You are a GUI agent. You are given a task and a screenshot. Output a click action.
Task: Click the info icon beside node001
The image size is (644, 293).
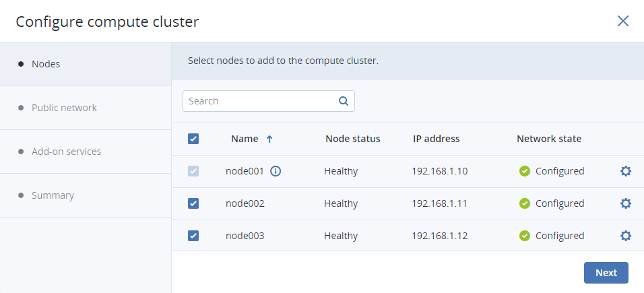point(276,171)
